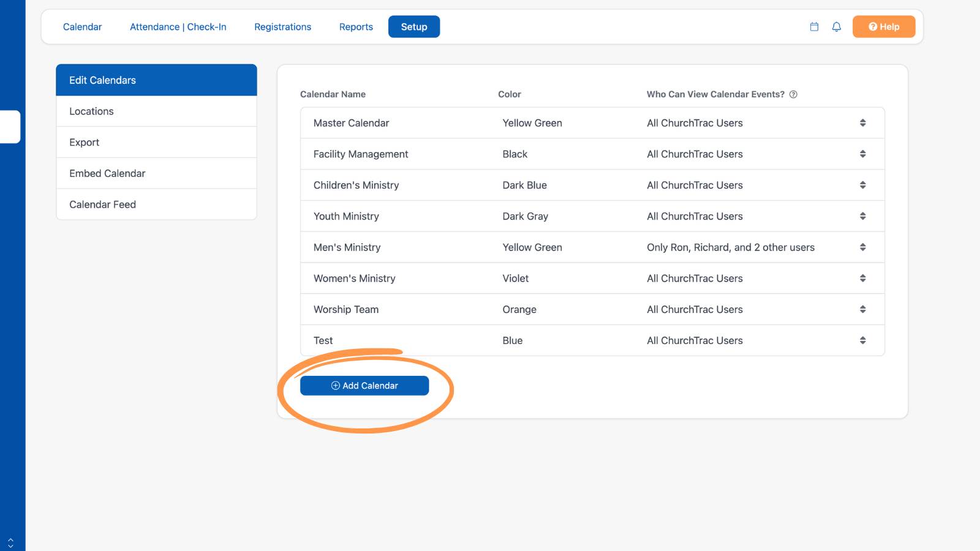Click the Dark Blue color value
The width and height of the screenshot is (980, 551).
(x=525, y=186)
